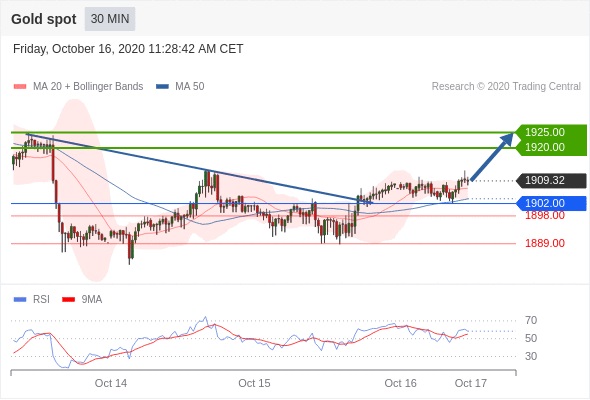Toggle the 9MA legend entry
590x400 pixels.
(x=82, y=300)
